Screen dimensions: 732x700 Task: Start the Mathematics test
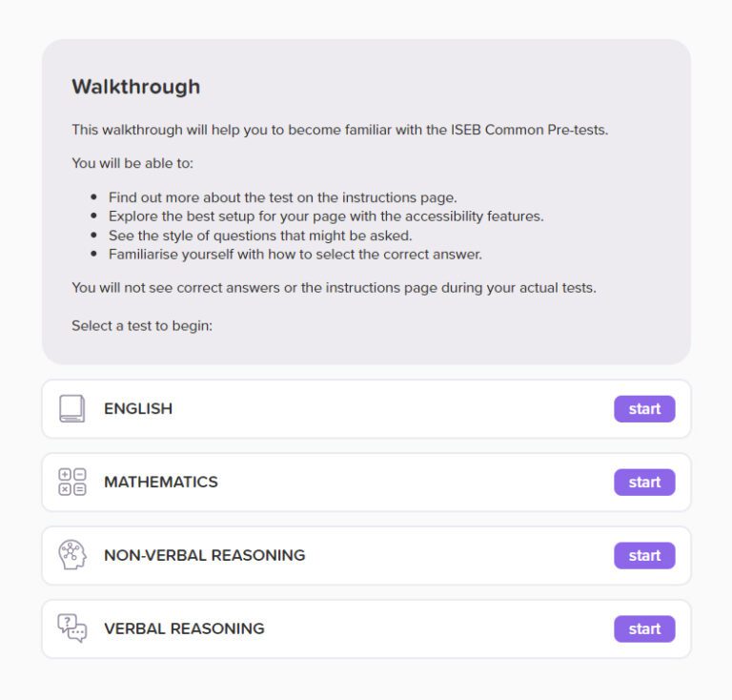(644, 483)
